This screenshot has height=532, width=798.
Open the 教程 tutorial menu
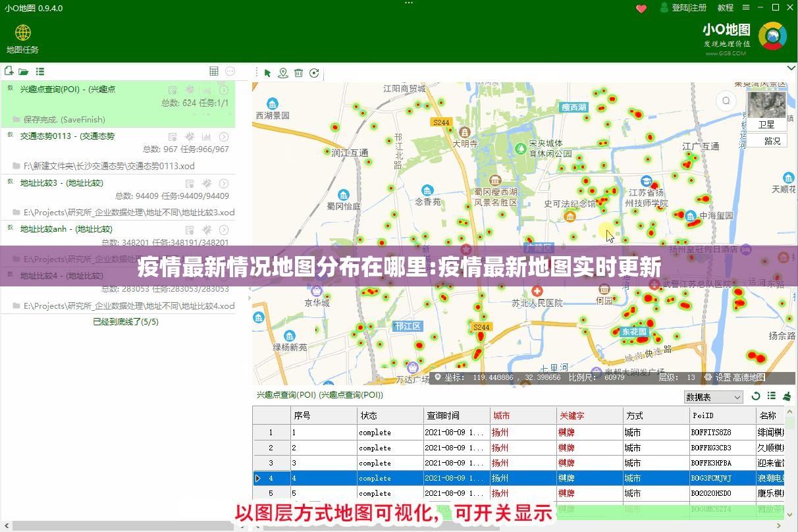(x=725, y=8)
